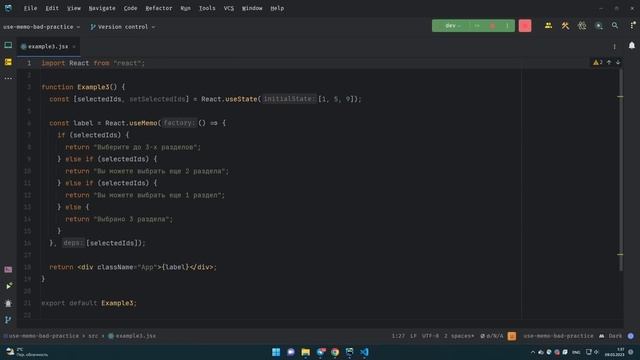Open Search Everywhere magnifier icon
This screenshot has height=360, width=640.
(x=615, y=26)
